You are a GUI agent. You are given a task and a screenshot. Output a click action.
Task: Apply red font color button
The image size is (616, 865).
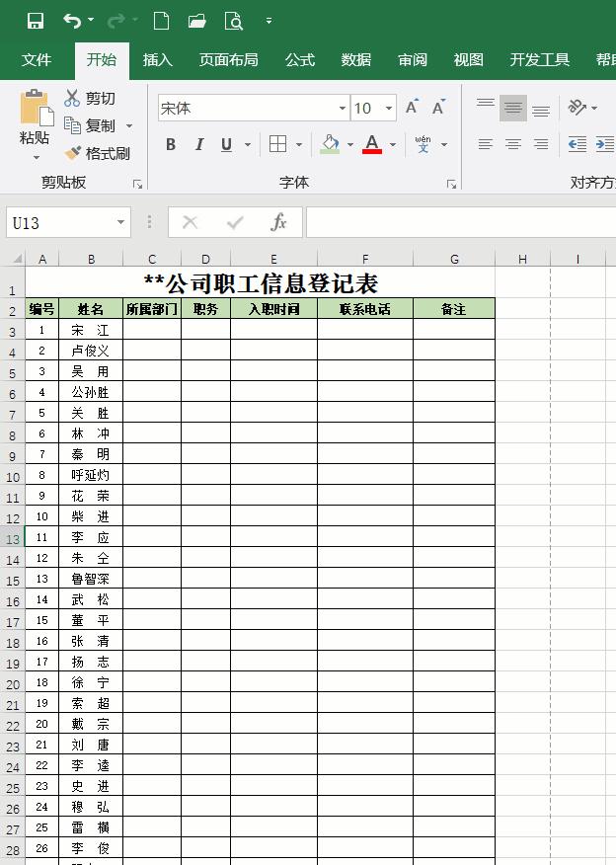(372, 144)
